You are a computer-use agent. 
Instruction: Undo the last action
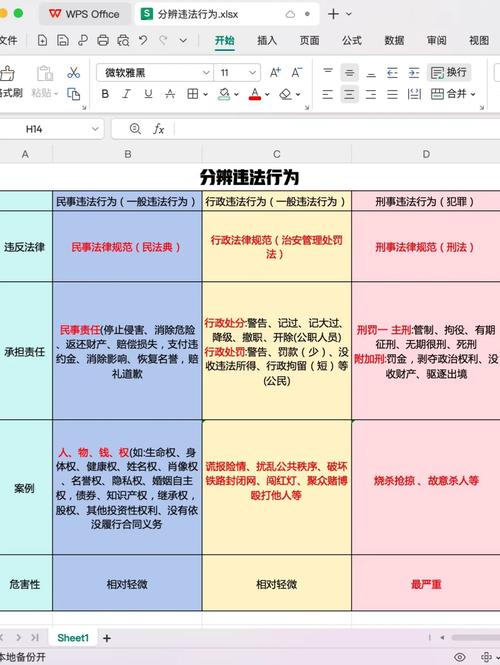[x=143, y=40]
